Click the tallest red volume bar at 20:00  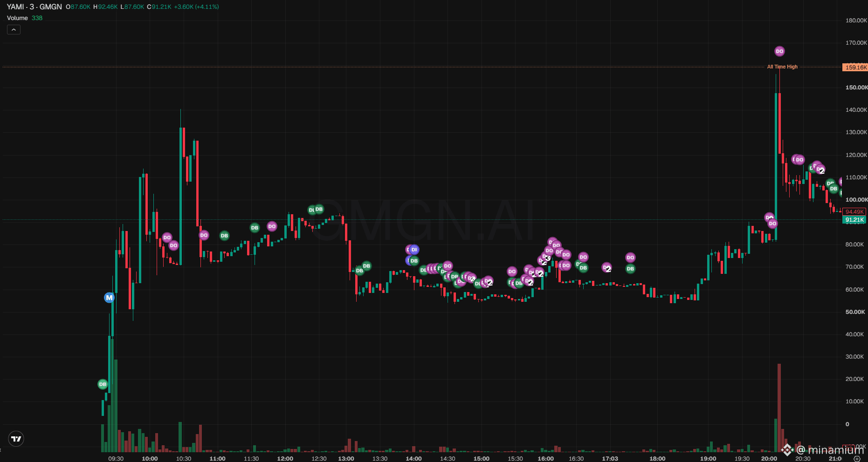(779, 408)
